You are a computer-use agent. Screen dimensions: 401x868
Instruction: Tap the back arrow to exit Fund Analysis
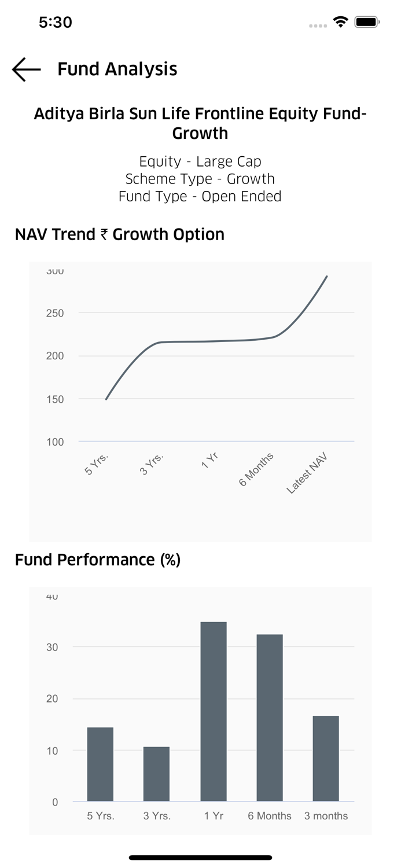coord(24,69)
